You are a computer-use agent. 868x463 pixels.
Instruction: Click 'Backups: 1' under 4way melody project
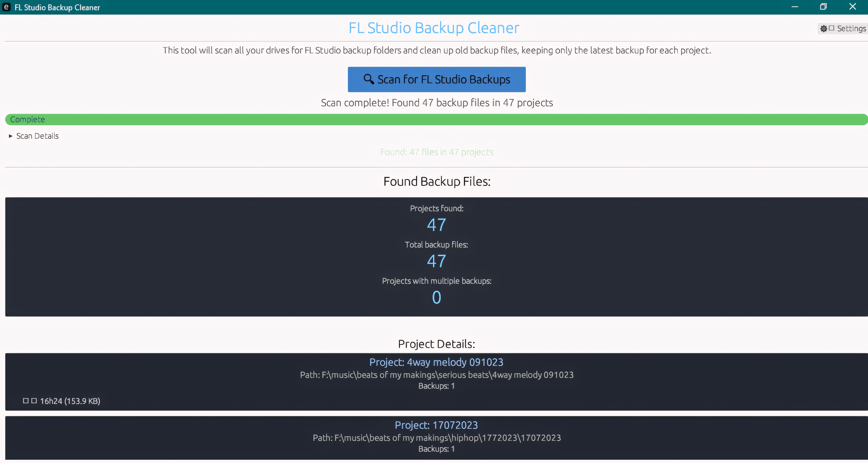click(436, 386)
